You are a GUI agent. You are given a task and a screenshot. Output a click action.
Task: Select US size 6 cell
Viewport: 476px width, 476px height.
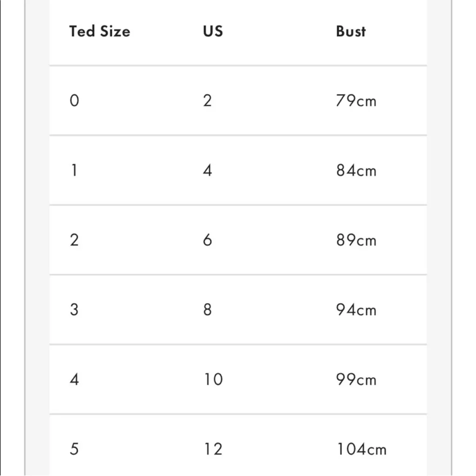pyautogui.click(x=207, y=240)
